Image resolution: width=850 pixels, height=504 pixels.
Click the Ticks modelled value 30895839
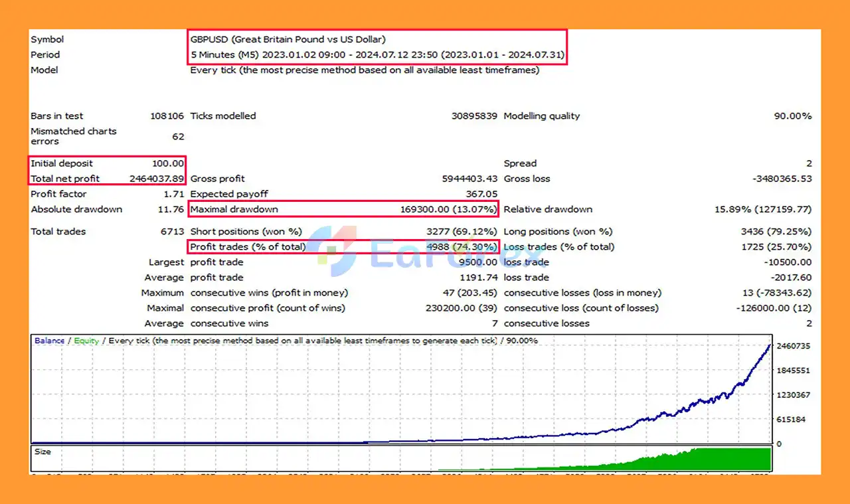tap(474, 116)
